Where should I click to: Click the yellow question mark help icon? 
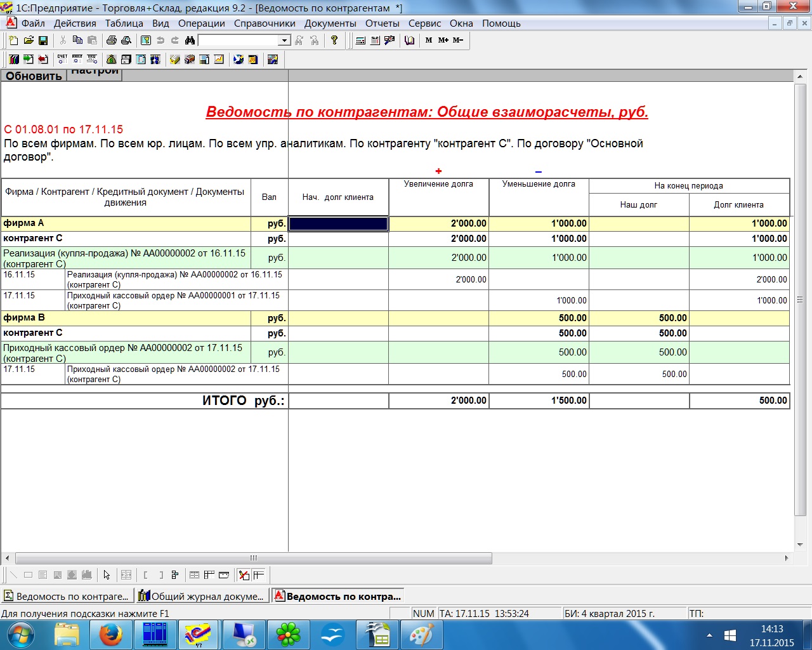pos(334,41)
